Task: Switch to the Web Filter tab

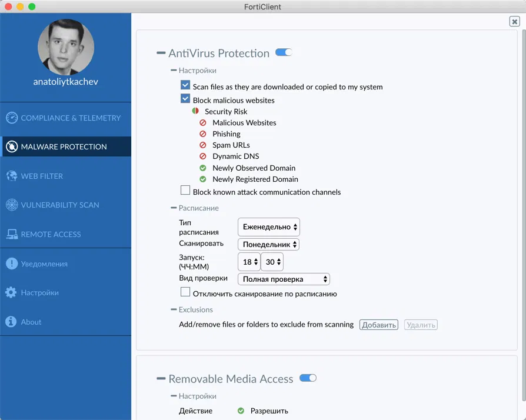Action: click(x=66, y=176)
